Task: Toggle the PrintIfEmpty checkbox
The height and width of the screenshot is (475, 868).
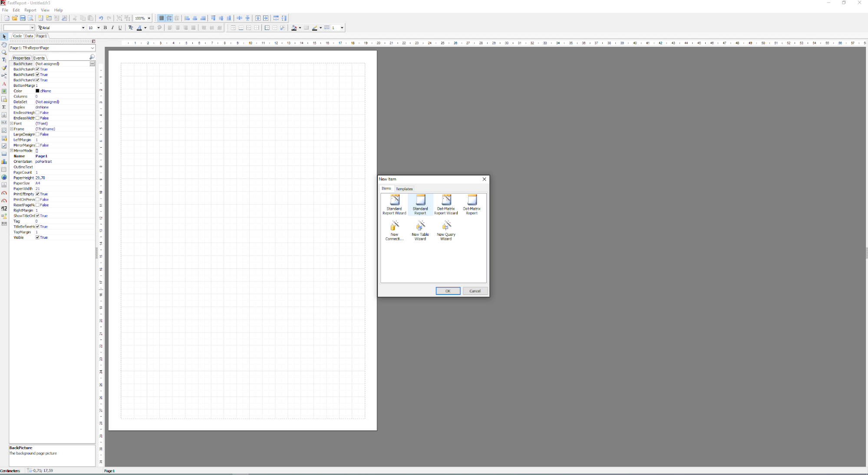Action: click(x=37, y=194)
